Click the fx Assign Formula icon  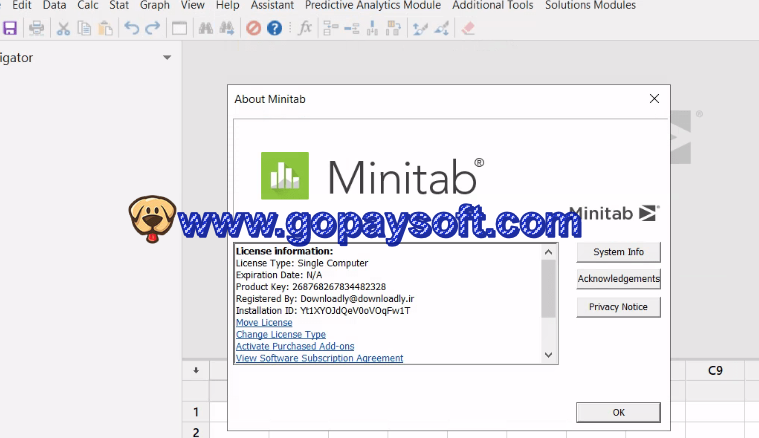pyautogui.click(x=304, y=28)
